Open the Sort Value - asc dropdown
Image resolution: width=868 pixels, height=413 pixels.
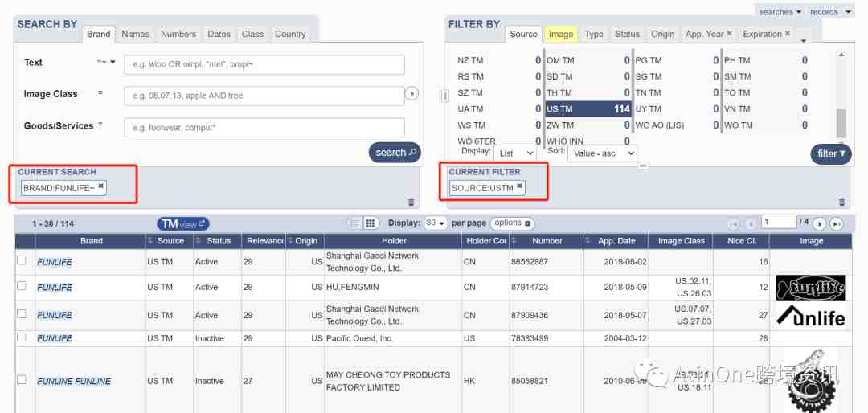pos(602,153)
